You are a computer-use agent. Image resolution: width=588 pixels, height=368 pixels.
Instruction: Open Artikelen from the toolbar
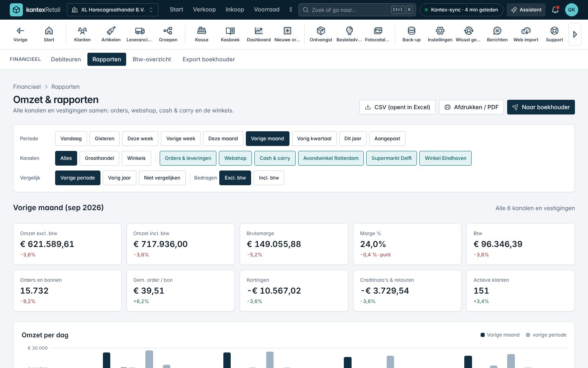click(x=111, y=34)
